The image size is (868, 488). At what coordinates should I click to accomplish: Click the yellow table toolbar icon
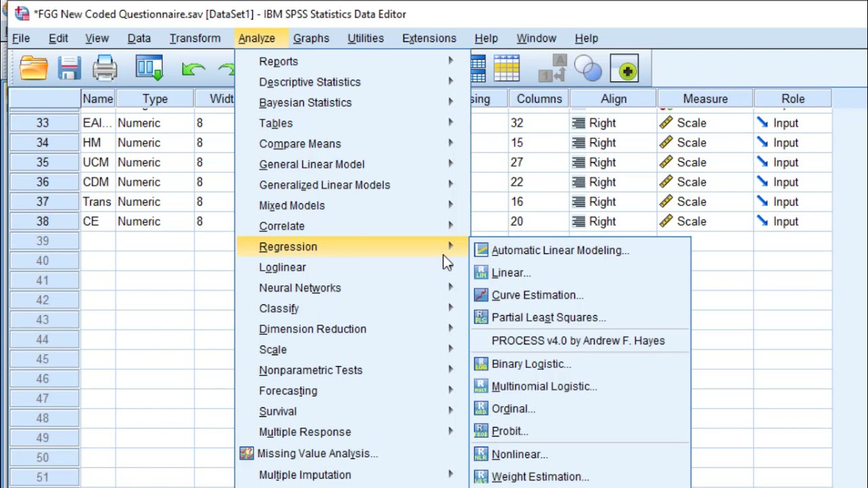(507, 68)
